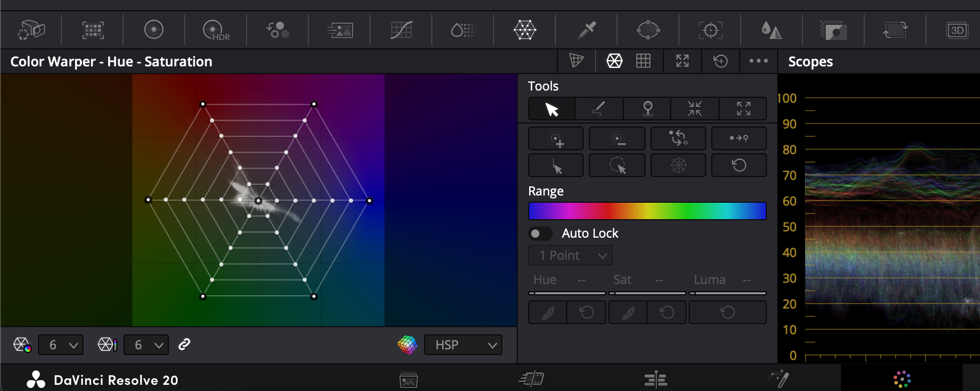Choose the draw selection pencil tool
Screen dimensions: 980x391
point(599,109)
